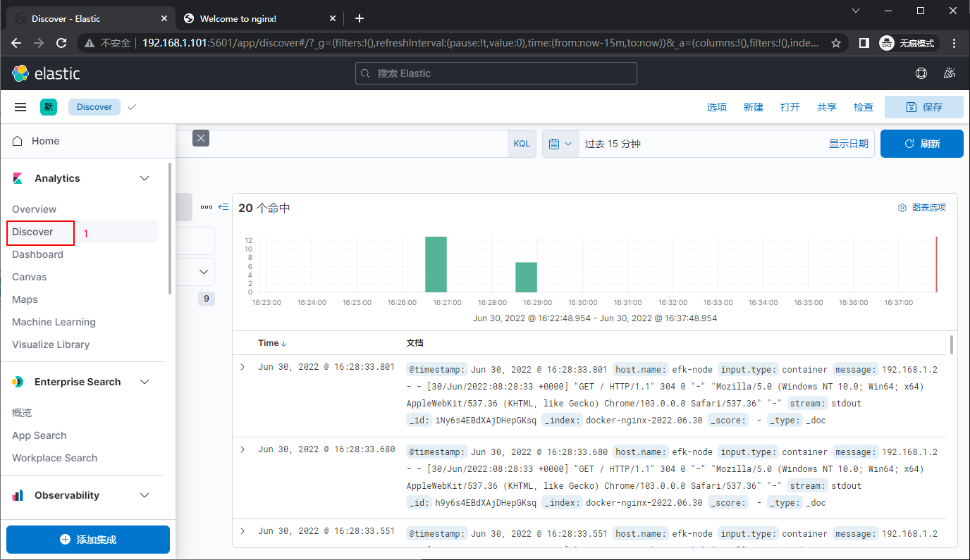Click the Elastic logo in header

pos(46,73)
